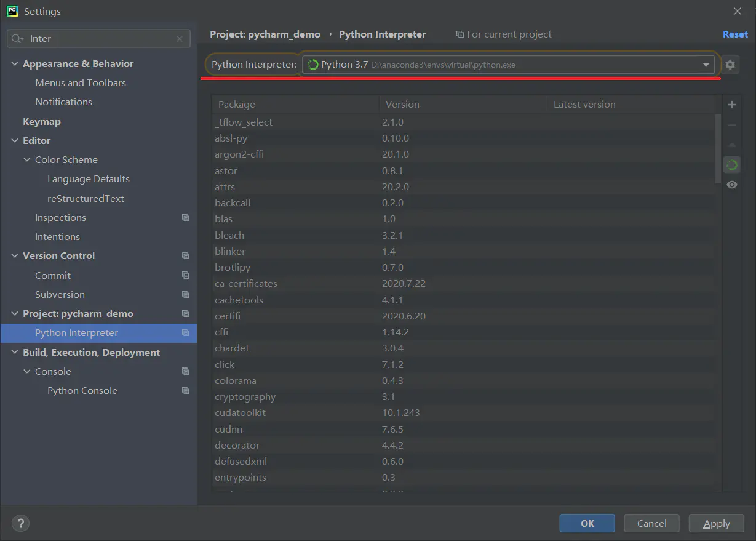Click the up-arrow upgrade package icon
The width and height of the screenshot is (756, 541).
[x=732, y=145]
